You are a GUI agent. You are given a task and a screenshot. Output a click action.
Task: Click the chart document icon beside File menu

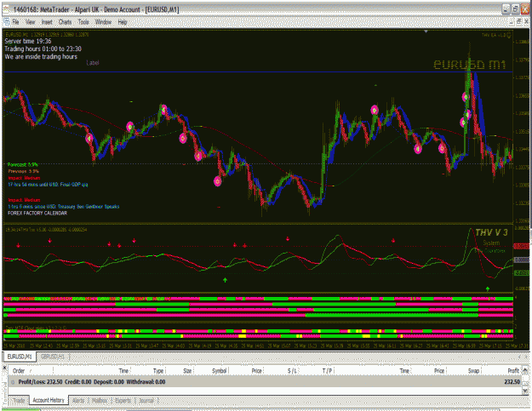click(x=6, y=22)
